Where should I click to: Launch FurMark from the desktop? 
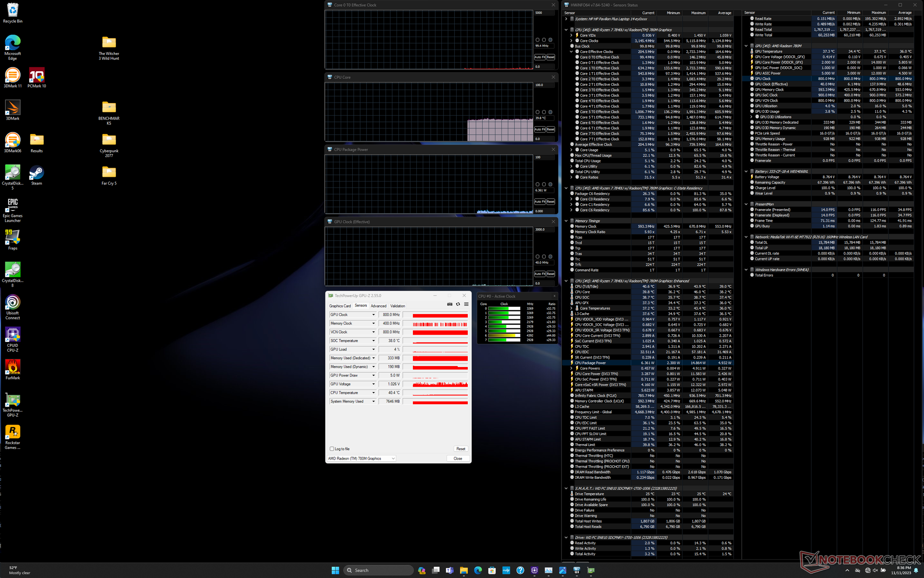[13, 370]
